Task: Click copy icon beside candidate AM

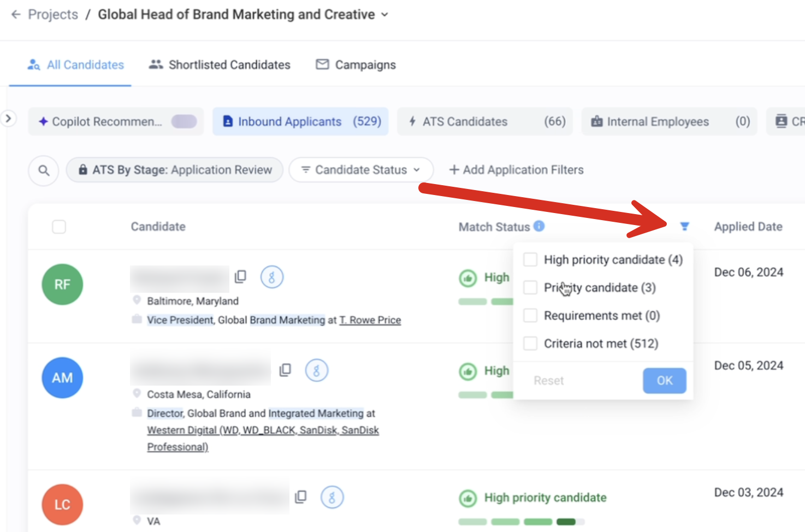Action: [x=285, y=370]
